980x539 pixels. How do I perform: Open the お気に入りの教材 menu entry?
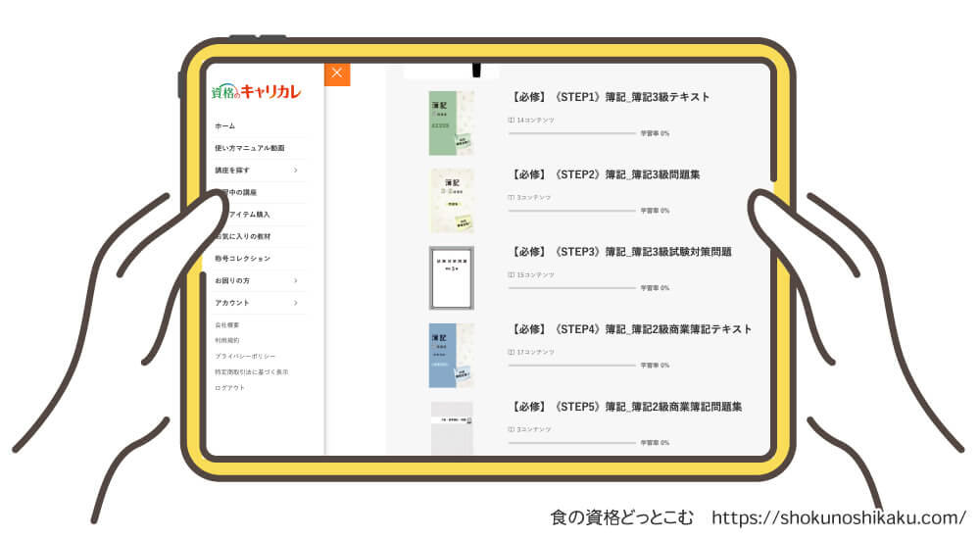click(x=243, y=236)
